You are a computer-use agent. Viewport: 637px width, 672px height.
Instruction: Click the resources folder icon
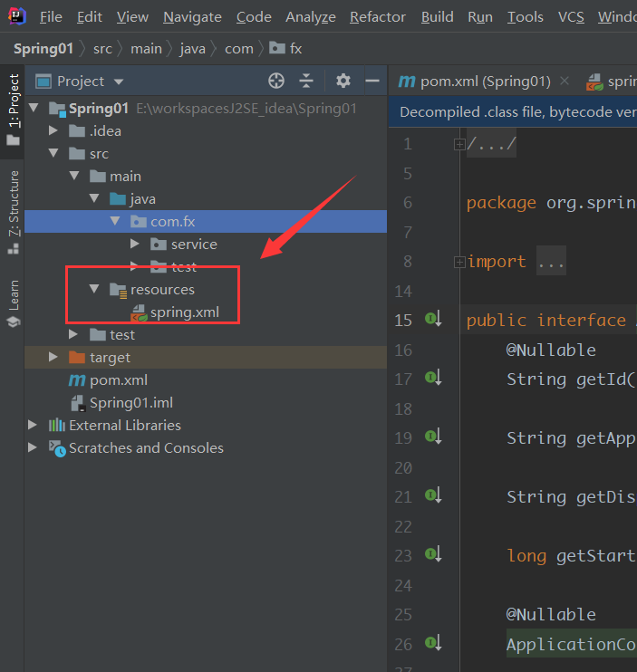pos(118,290)
